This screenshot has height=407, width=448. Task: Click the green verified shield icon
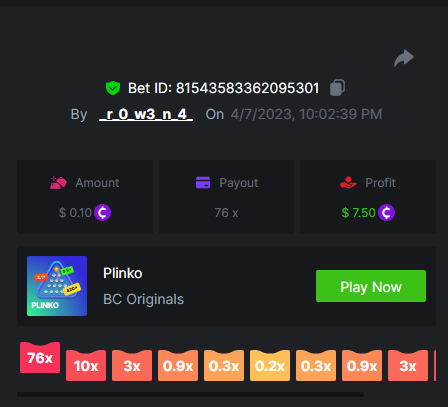[x=113, y=88]
